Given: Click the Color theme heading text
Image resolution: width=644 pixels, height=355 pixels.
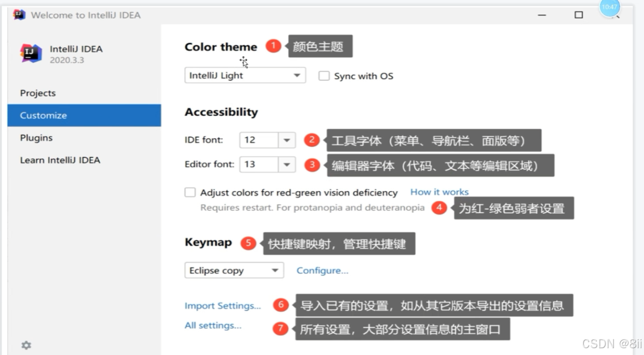Looking at the screenshot, I should [221, 47].
